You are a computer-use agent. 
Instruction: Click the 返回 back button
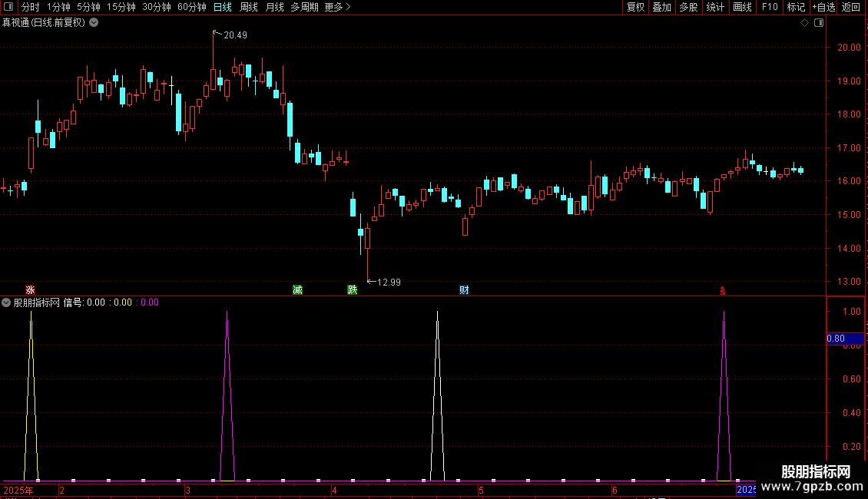[851, 7]
